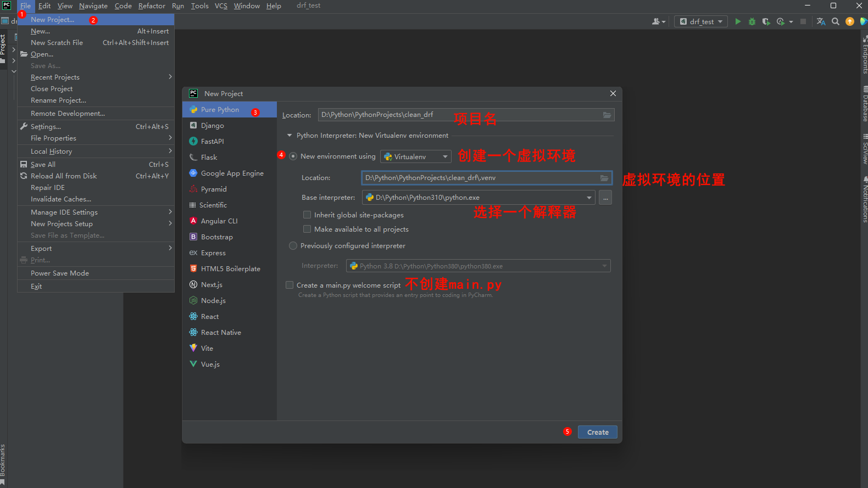This screenshot has width=868, height=488.
Task: Open Search Everywhere via magnifier icon
Action: coord(835,21)
